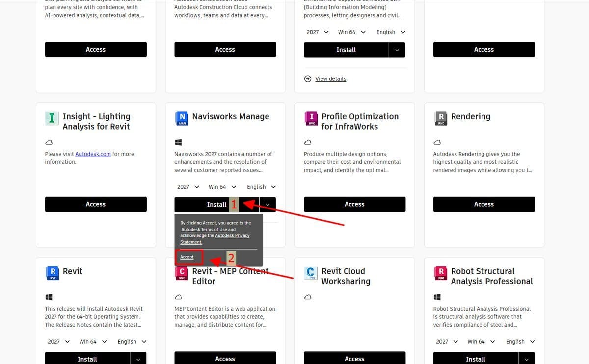Click the cloud icon under Revit MEP Content Editor

click(x=178, y=297)
